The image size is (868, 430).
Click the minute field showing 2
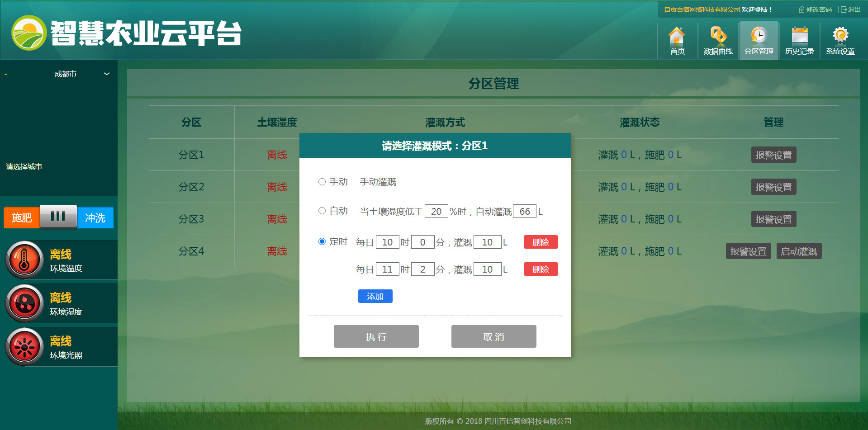tap(423, 269)
